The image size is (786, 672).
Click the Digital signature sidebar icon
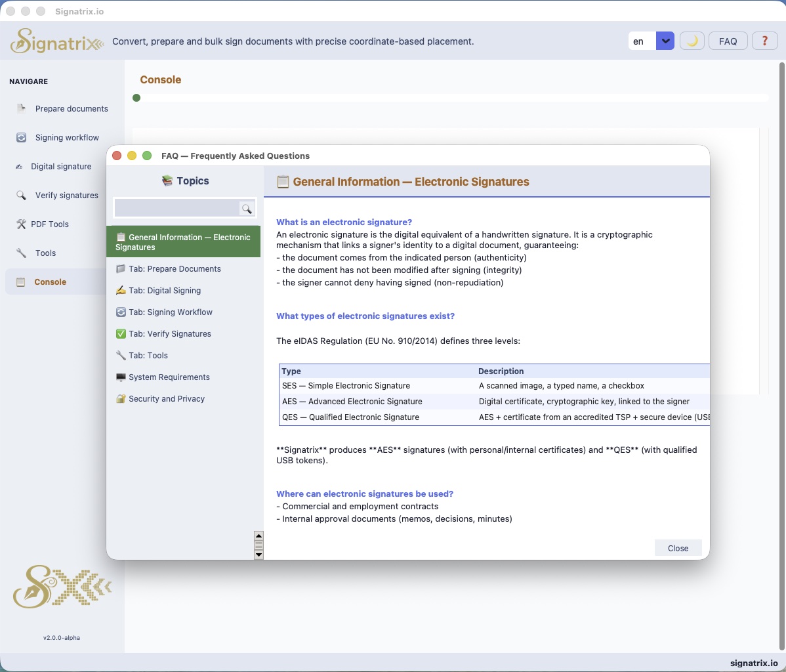tap(19, 167)
